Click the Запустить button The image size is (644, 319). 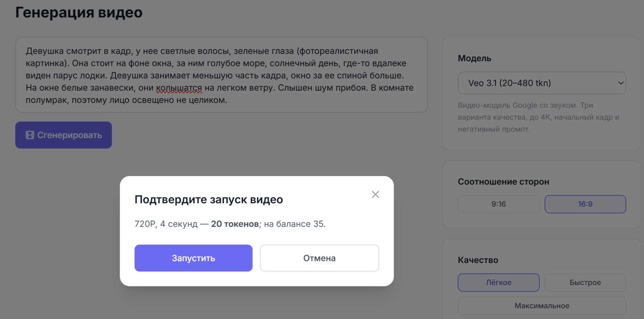tap(194, 258)
